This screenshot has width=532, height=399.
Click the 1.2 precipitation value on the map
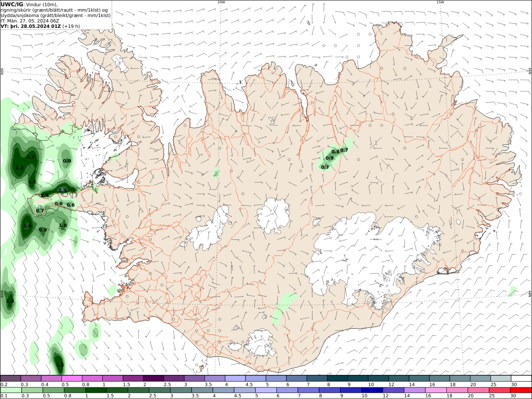31,157
